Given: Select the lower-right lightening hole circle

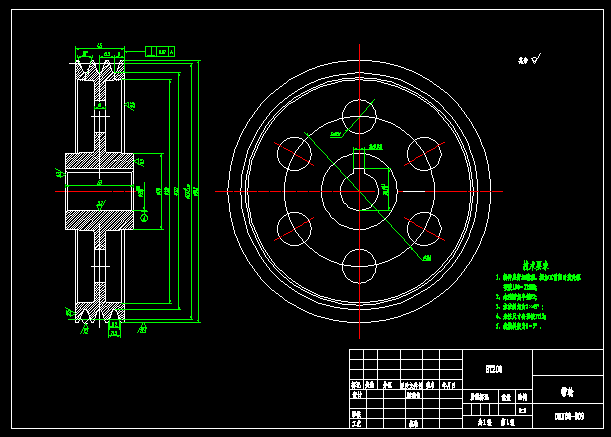Looking at the screenshot, I should tap(424, 229).
